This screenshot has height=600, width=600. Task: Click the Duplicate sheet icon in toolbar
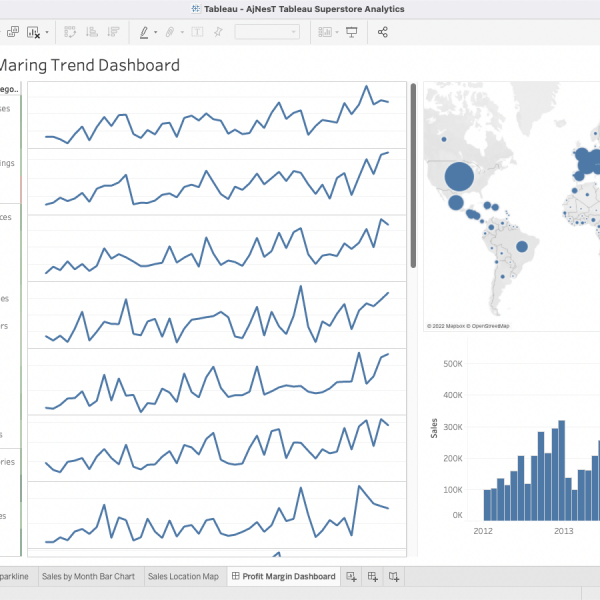tap(13, 32)
